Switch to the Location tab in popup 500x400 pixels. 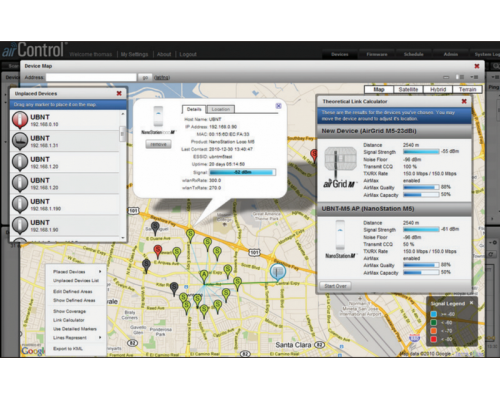[220, 109]
